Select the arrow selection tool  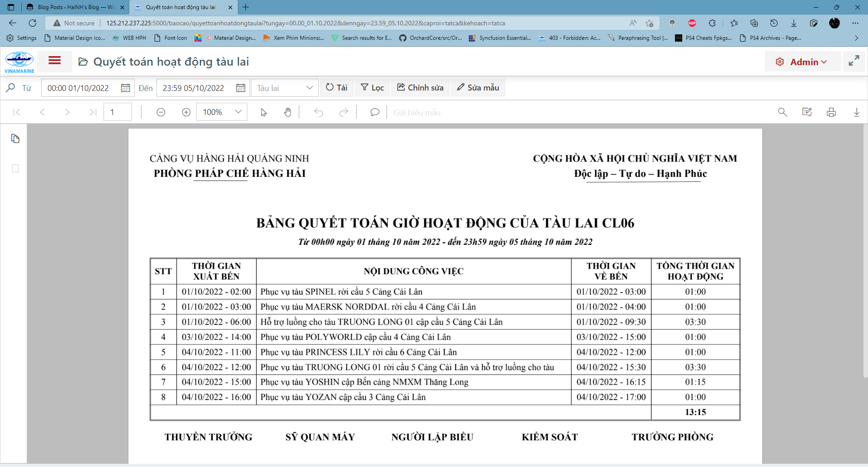[264, 112]
